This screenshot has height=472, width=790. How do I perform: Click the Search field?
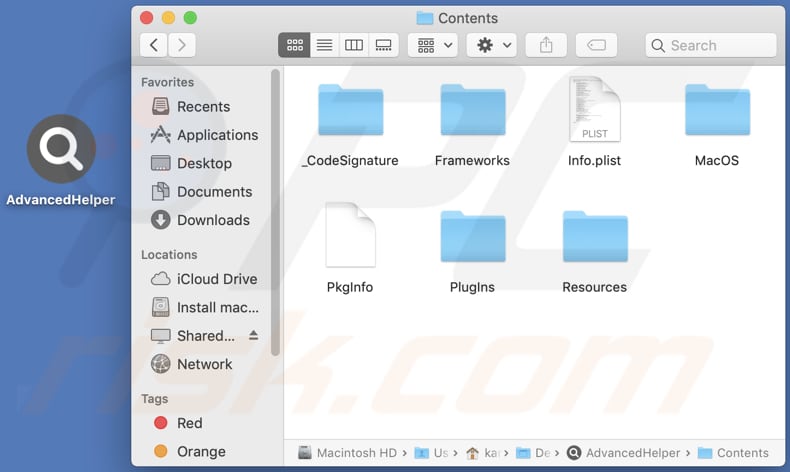click(711, 45)
